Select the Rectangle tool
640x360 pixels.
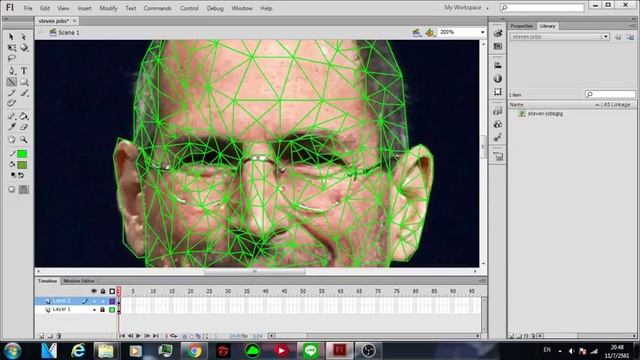tap(24, 82)
